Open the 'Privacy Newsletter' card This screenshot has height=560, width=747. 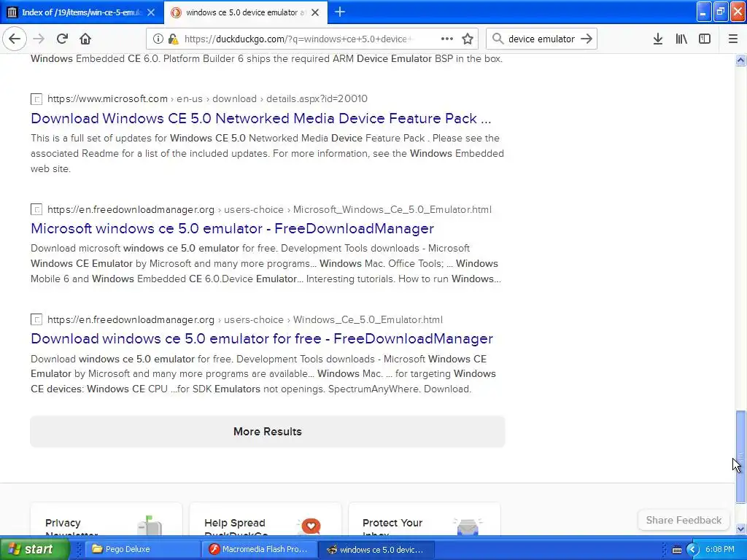click(106, 519)
